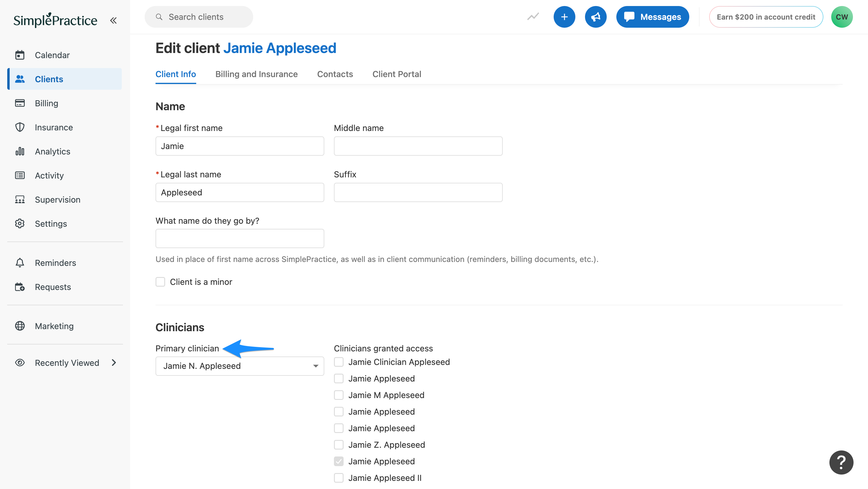Open Calendar from the sidebar menu

click(64, 55)
